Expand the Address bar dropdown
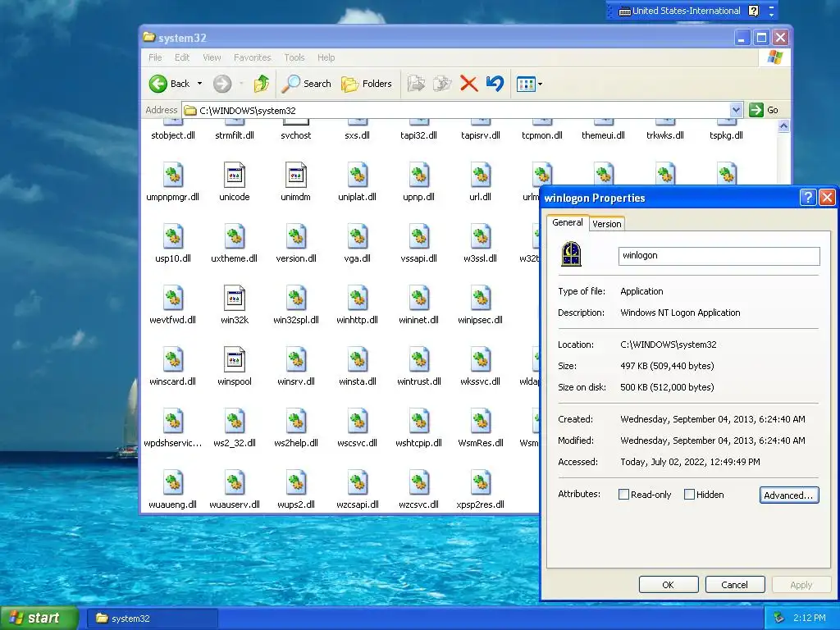 [736, 110]
